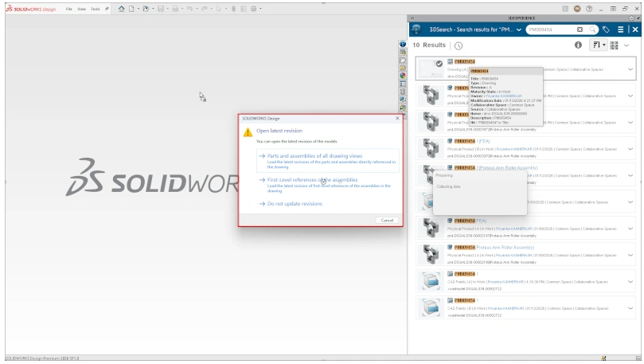Open the Custom Properties tab in task pane strip
The image size is (644, 364).
click(x=403, y=84)
